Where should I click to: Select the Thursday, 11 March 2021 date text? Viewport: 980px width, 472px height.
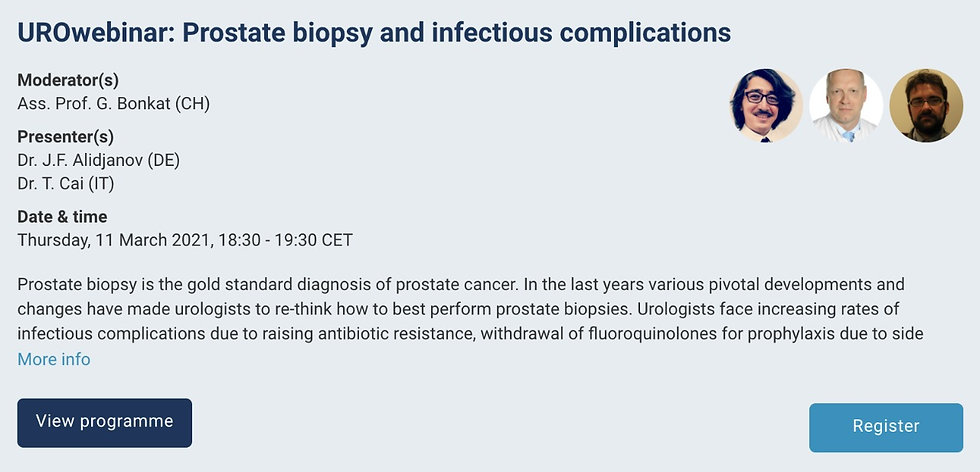pos(114,240)
